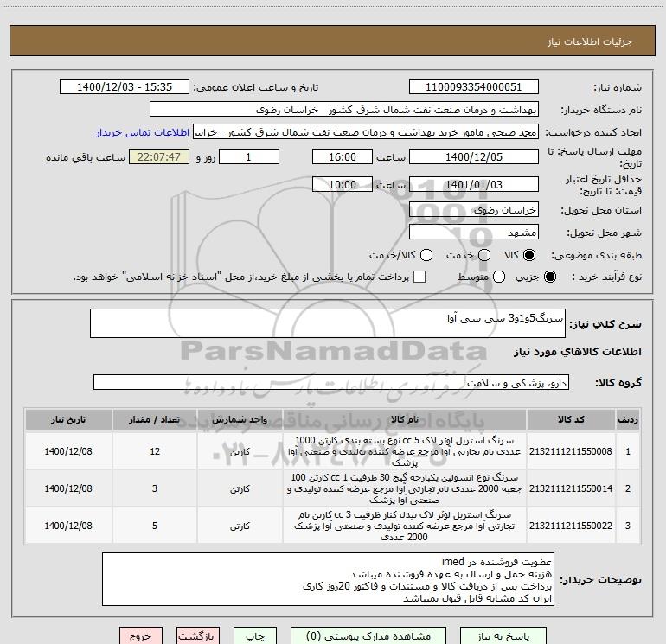Check the Islamic treasury payment checkbox
The image size is (666, 644).
coord(419,277)
